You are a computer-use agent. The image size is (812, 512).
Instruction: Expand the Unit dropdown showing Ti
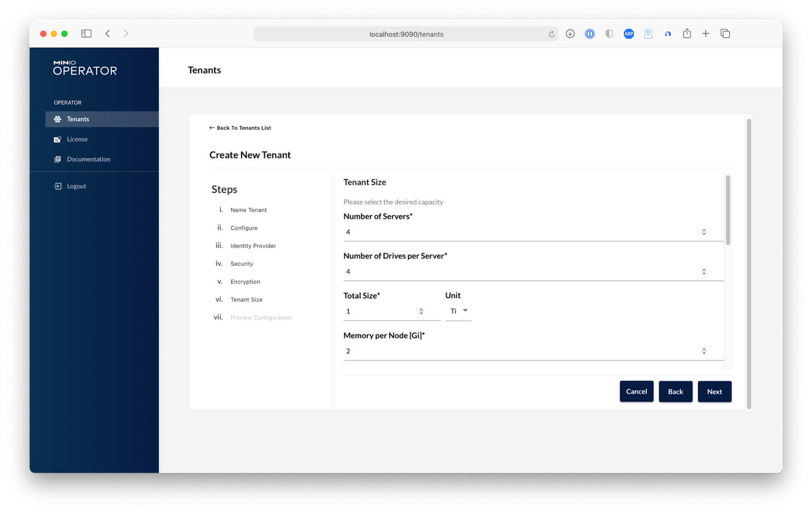point(459,311)
